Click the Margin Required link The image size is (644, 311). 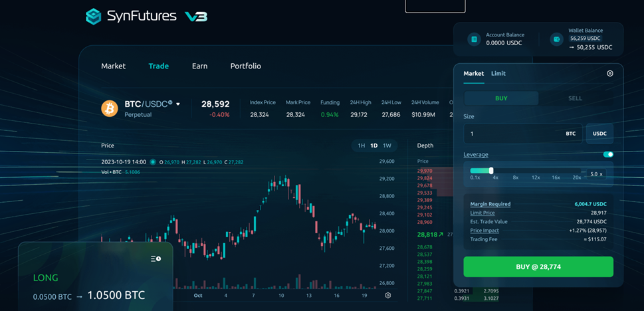click(490, 204)
